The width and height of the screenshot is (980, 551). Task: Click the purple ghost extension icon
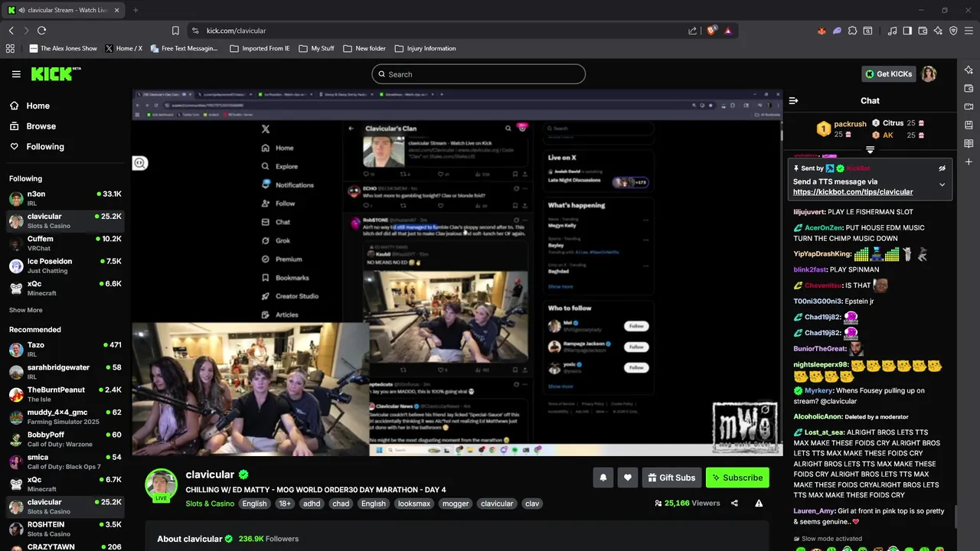pyautogui.click(x=837, y=31)
